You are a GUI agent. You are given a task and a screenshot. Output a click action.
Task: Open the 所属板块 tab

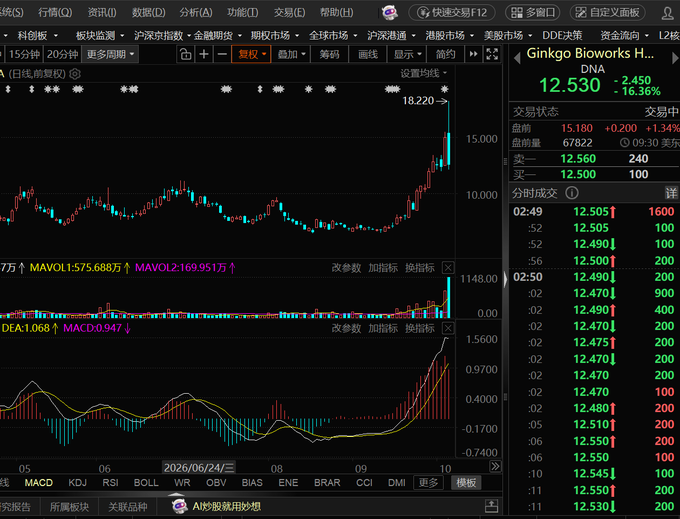[x=69, y=506]
